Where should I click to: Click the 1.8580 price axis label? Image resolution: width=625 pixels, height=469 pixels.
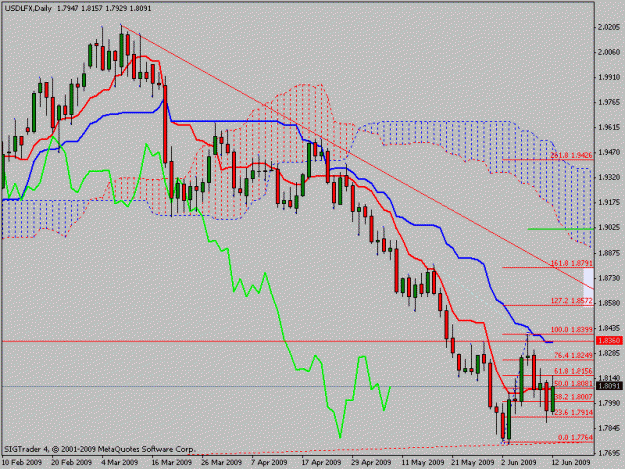(x=609, y=303)
